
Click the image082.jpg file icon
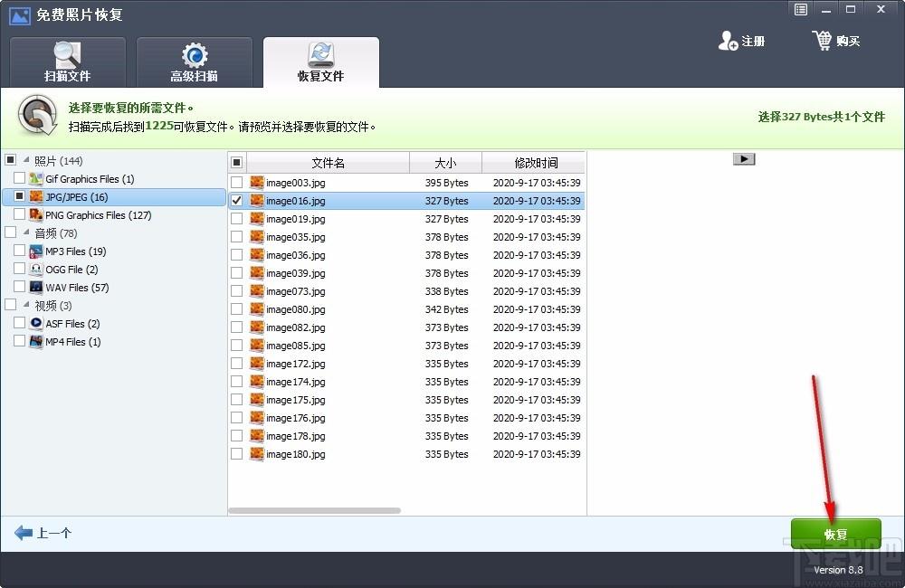click(257, 327)
